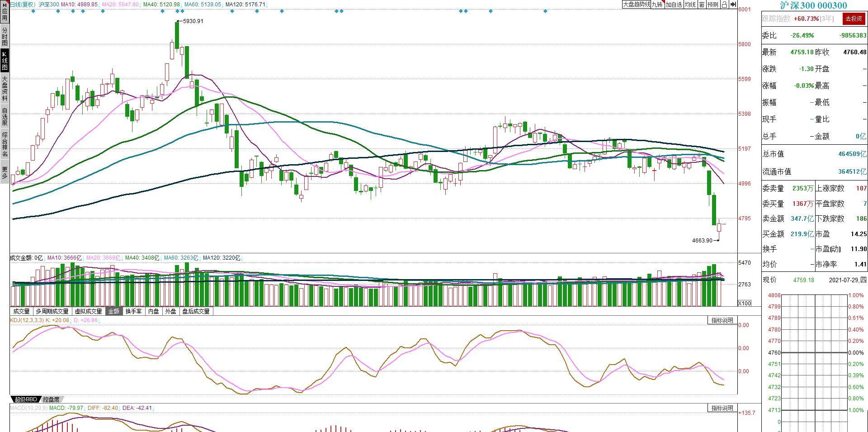Image resolution: width=868 pixels, height=432 pixels.
Task: Toggle the 均线 moving averages display
Action: click(690, 5)
